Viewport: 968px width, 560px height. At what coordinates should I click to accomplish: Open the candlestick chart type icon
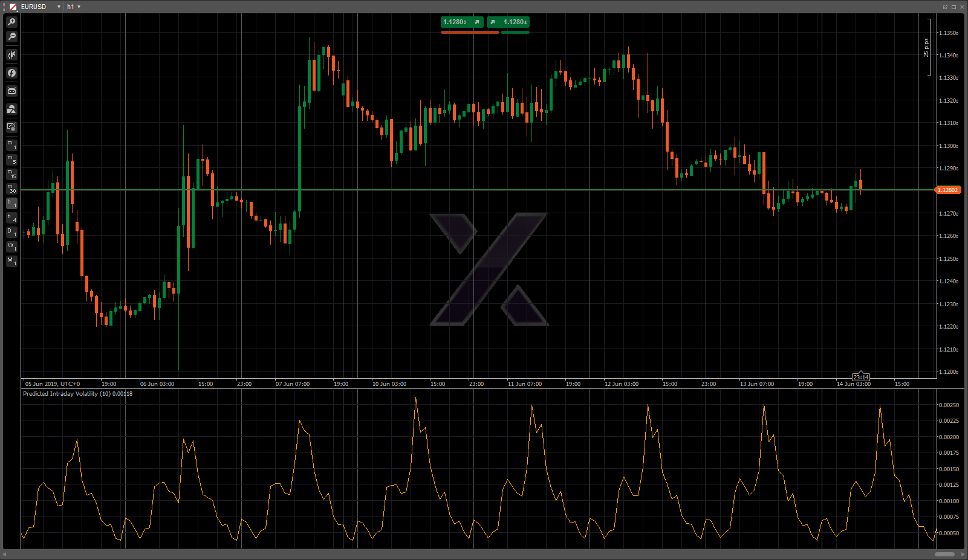click(x=11, y=55)
